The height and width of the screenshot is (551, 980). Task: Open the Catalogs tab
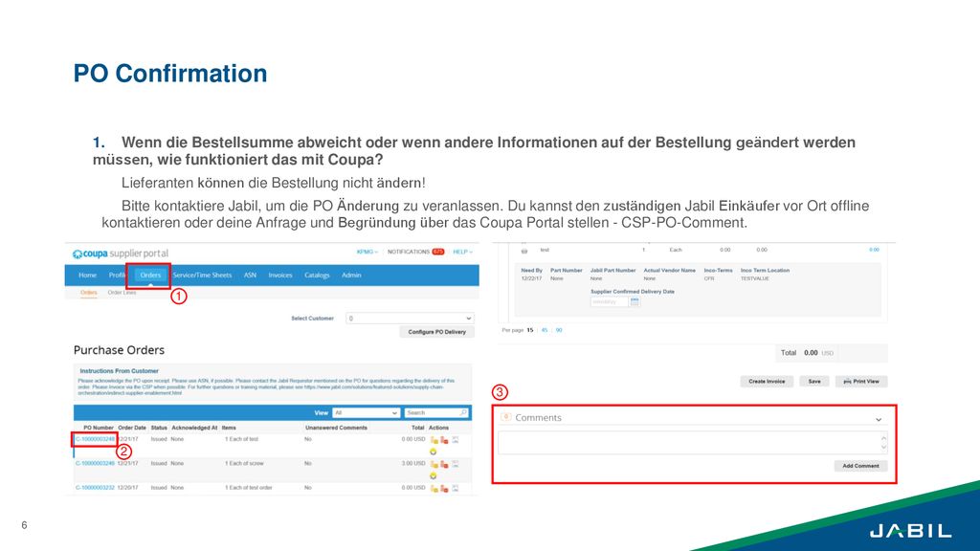click(x=317, y=275)
